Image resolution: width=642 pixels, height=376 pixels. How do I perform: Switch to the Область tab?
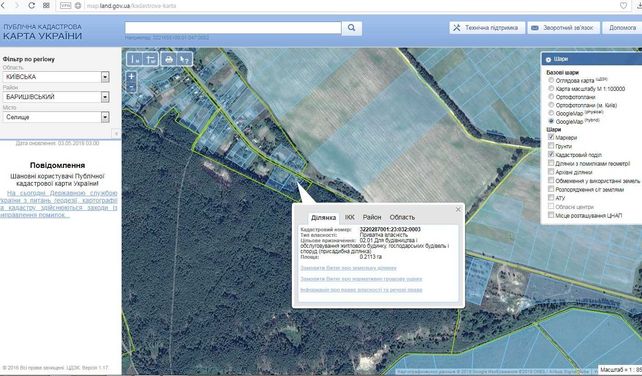(x=402, y=217)
